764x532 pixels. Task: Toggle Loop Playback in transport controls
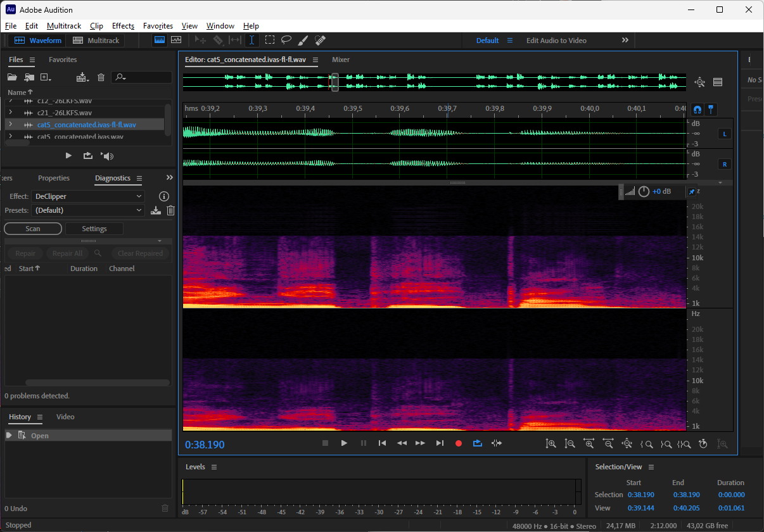[478, 443]
